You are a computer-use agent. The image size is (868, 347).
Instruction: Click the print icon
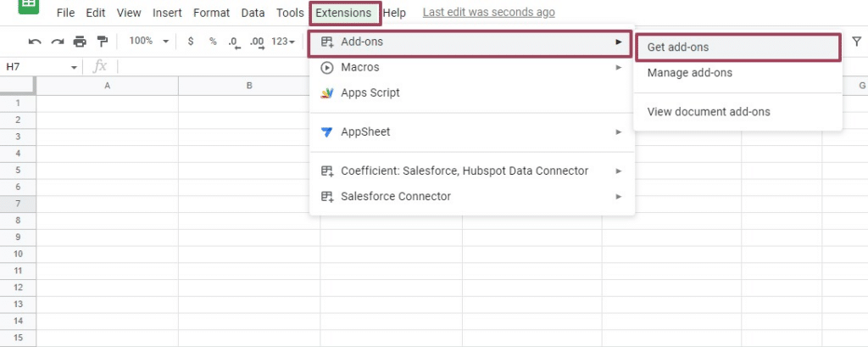[x=80, y=42]
